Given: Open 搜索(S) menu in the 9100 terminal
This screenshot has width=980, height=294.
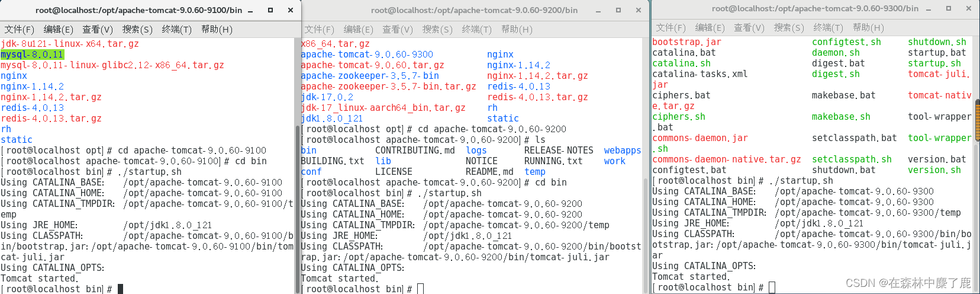Looking at the screenshot, I should click(x=137, y=29).
